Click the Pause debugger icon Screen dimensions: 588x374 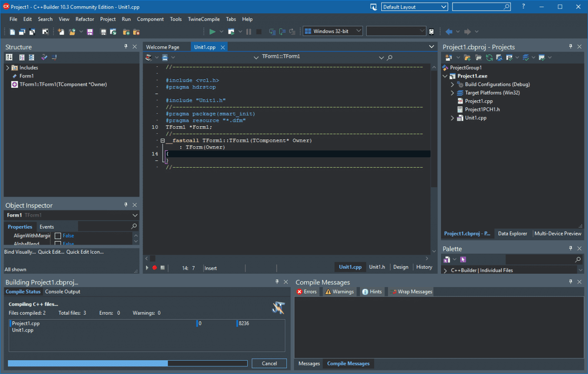[x=249, y=32]
